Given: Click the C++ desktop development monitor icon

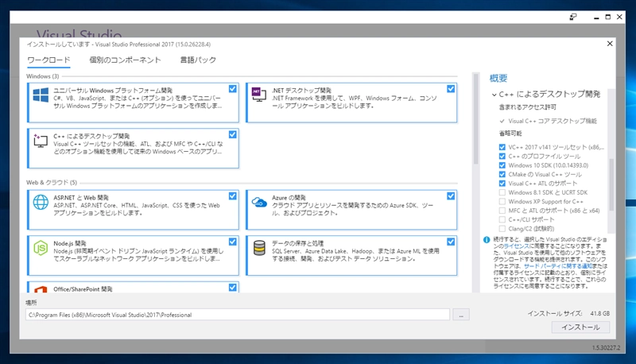Looking at the screenshot, I should point(41,141).
